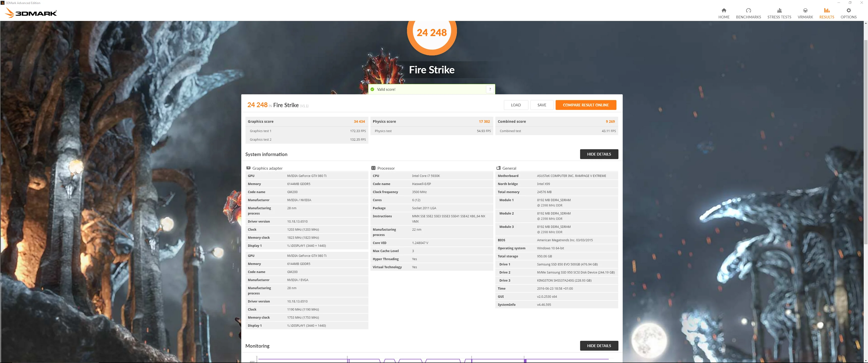Click the NVIDIA / EVGA manufacturer value
This screenshot has width=868, height=363.
pyautogui.click(x=297, y=280)
